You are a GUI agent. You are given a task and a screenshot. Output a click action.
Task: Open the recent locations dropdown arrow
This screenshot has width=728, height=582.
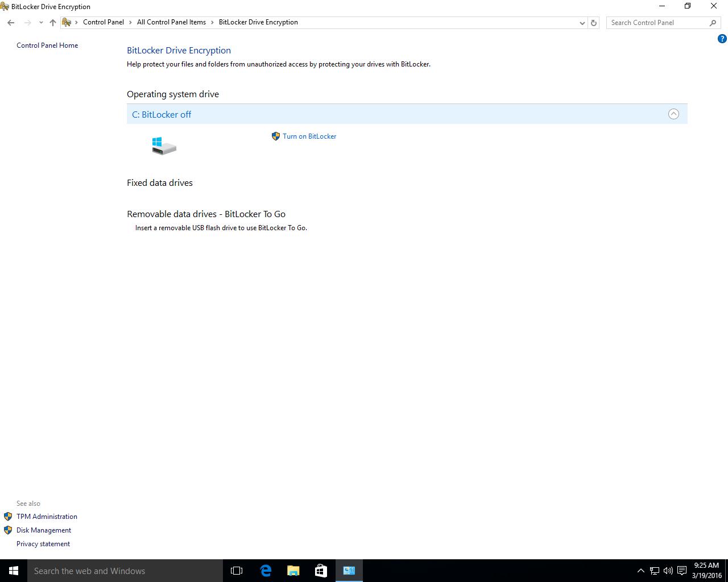click(x=41, y=23)
